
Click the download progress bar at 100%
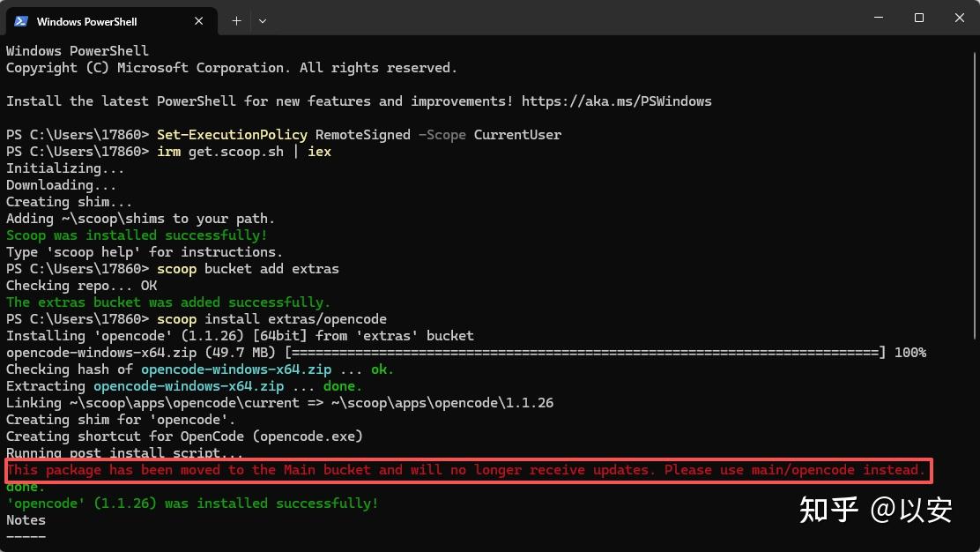(x=584, y=353)
